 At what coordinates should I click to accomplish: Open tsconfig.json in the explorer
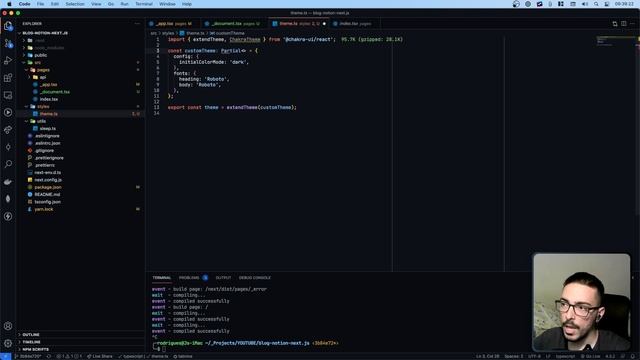tap(80, 202)
